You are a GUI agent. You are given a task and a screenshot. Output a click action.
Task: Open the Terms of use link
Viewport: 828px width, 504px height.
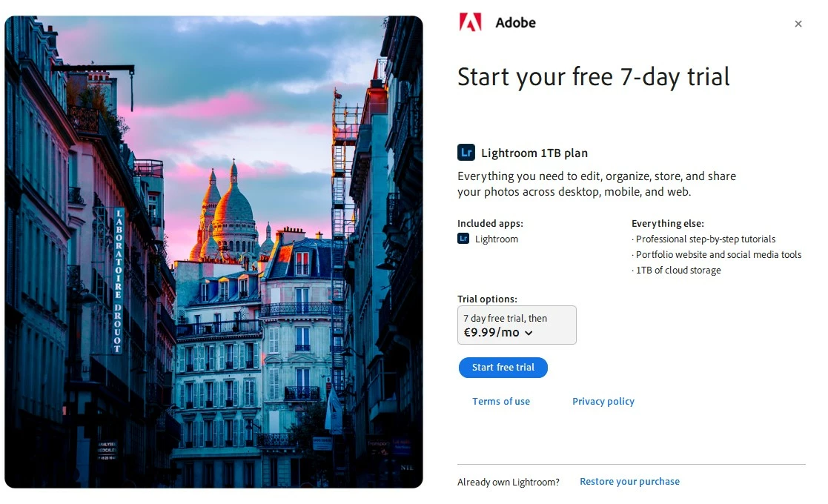[500, 401]
